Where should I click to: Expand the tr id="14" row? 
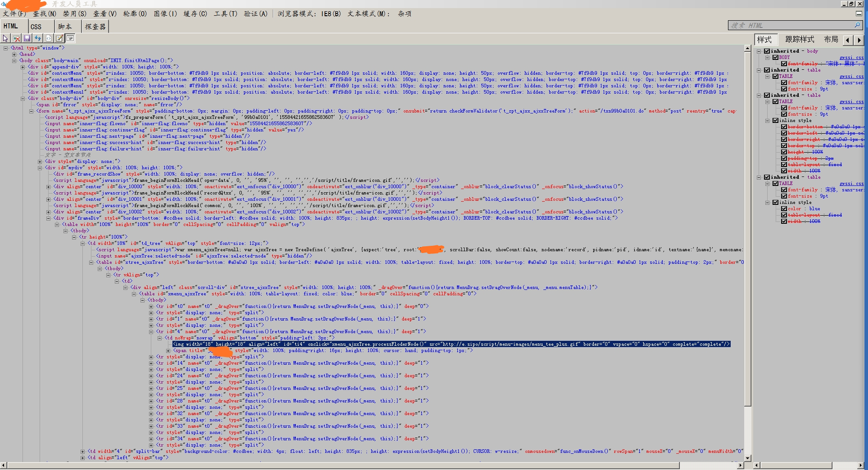coord(151,363)
